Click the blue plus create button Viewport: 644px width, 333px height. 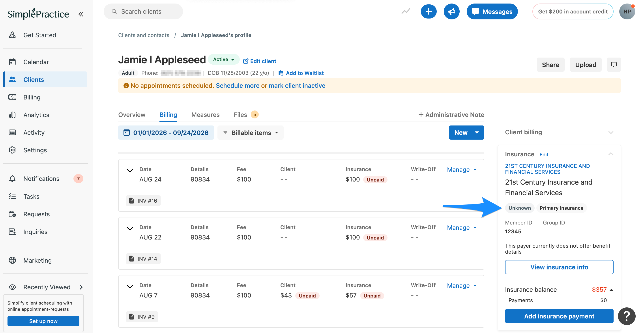(x=429, y=11)
